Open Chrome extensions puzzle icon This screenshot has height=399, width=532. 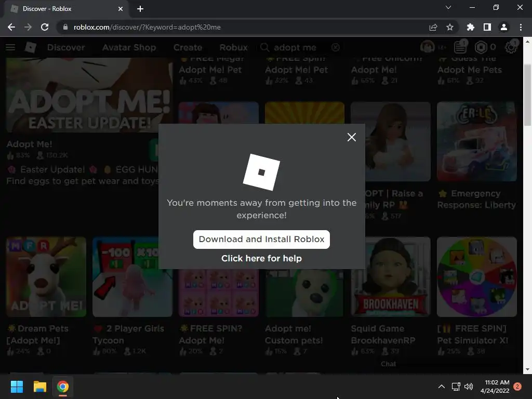coord(471,27)
